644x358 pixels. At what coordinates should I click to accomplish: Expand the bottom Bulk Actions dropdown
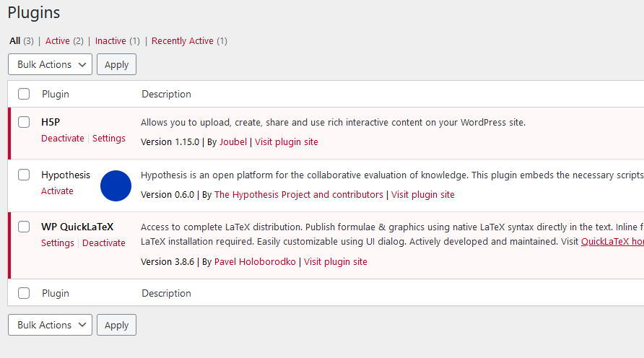coord(50,325)
